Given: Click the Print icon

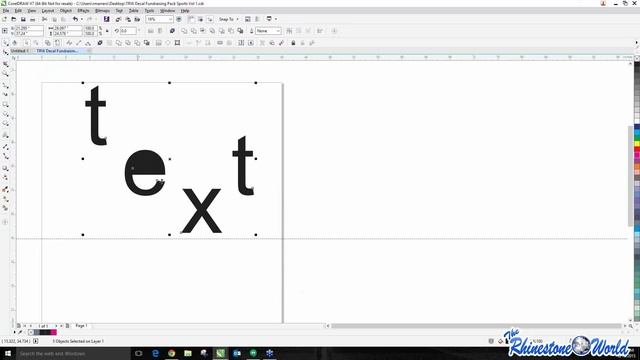Looking at the screenshot, I should tap(33, 19).
